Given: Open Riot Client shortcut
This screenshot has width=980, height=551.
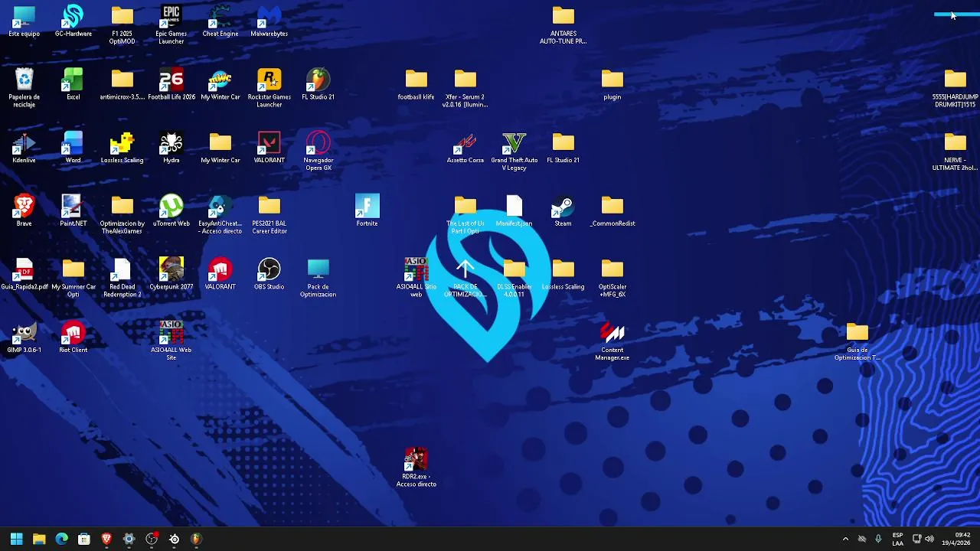Looking at the screenshot, I should (x=73, y=337).
